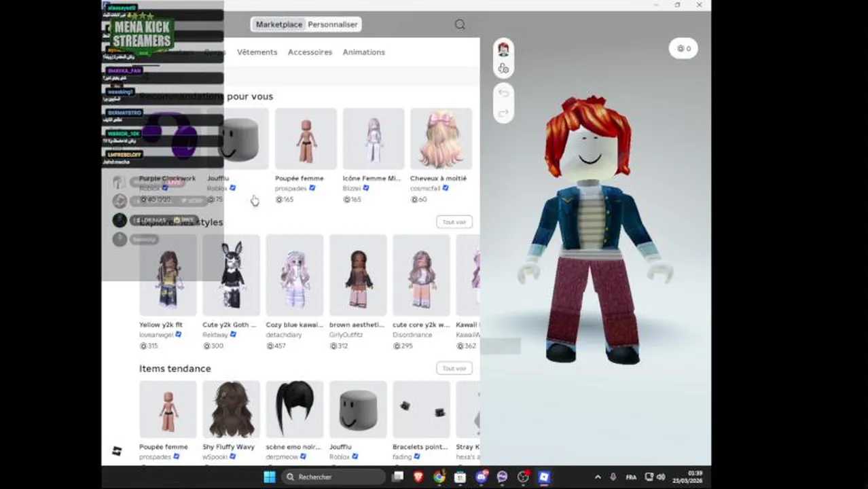Viewport: 868px width, 489px height.
Task: Click the scène emo noir... item name
Action: tap(293, 447)
